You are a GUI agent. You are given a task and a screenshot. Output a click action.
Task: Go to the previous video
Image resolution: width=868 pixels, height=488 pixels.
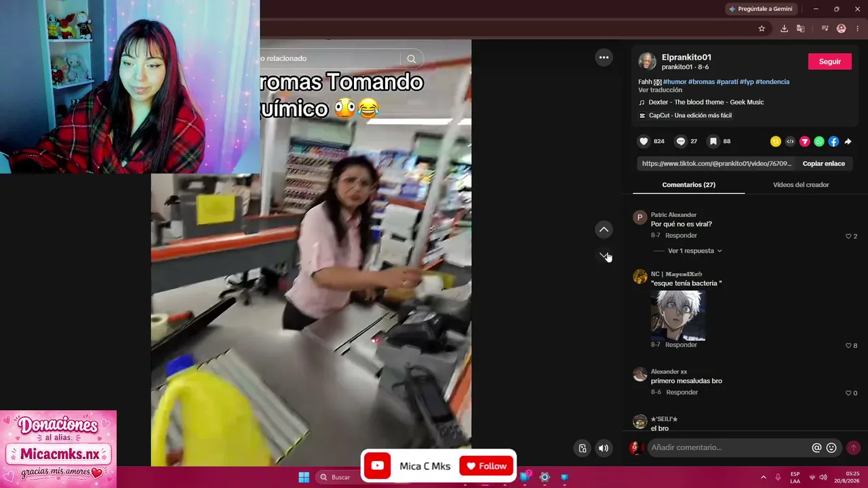pos(604,230)
